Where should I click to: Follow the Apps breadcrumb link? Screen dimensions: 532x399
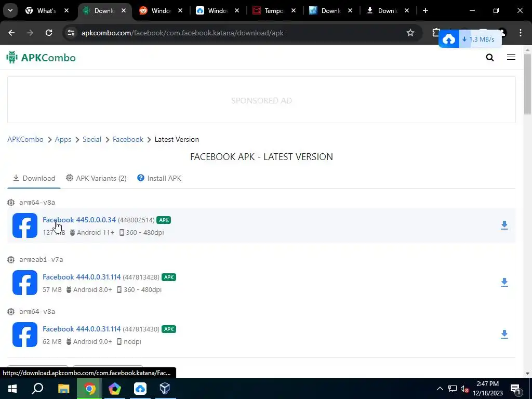[x=63, y=139]
